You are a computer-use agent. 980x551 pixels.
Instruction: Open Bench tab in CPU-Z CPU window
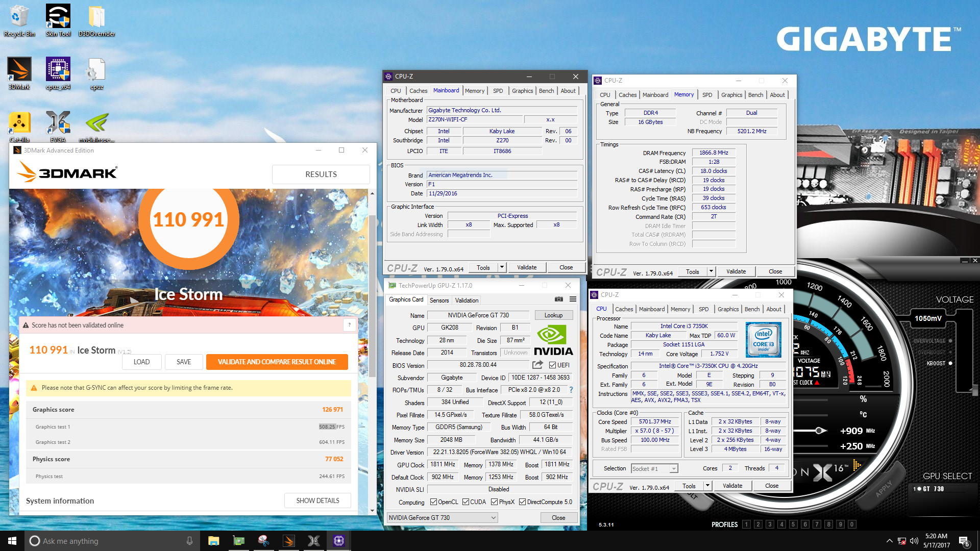752,309
